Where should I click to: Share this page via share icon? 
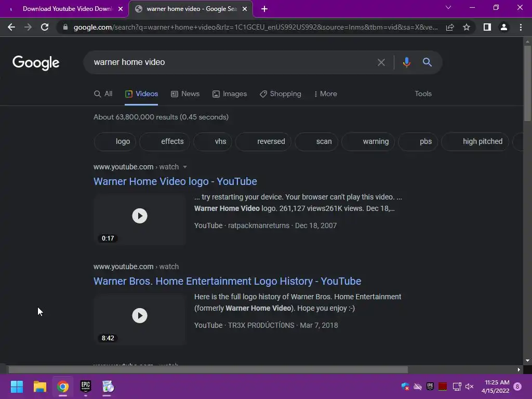[450, 27]
